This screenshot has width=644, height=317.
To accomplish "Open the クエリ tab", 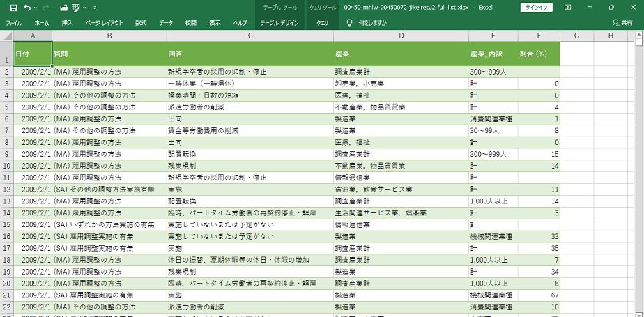I will pyautogui.click(x=323, y=23).
